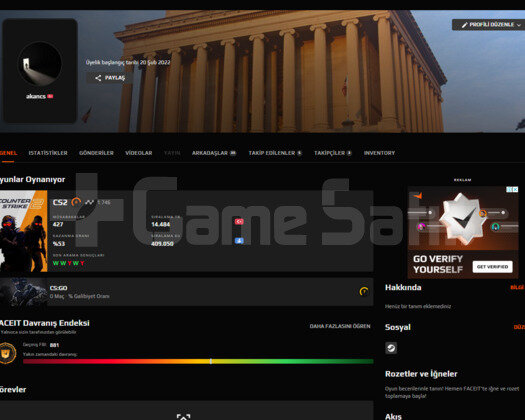
Task: Open the INVENTORY tab
Action: [x=379, y=153]
